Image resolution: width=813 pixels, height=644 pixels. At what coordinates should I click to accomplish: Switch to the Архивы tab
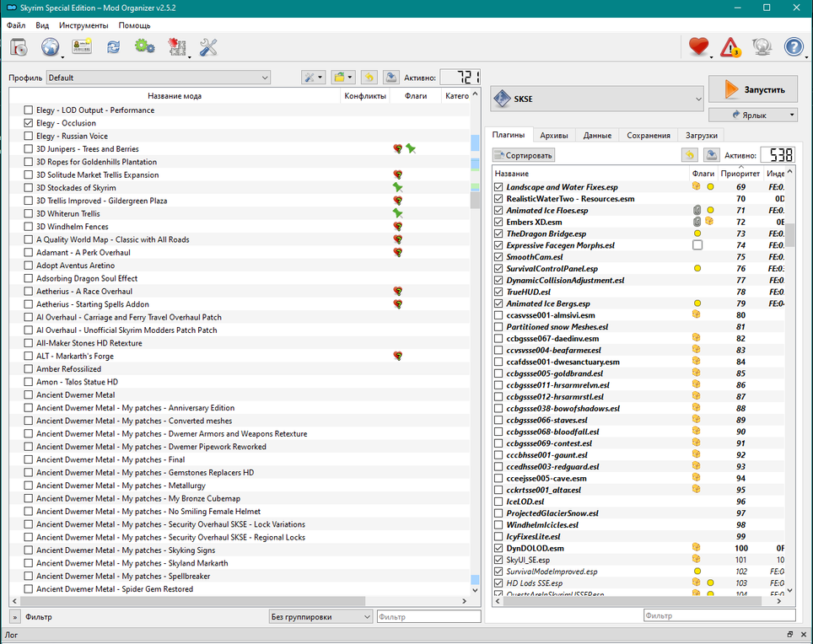[554, 135]
